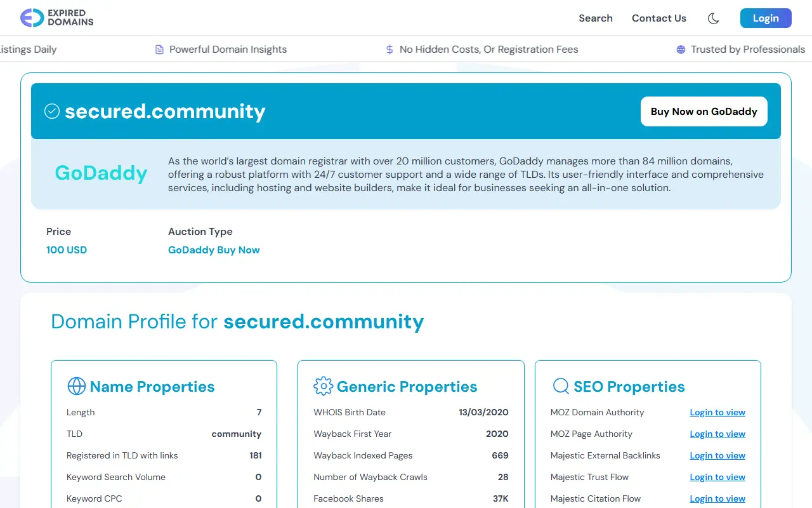Viewport: 812px width, 508px height.
Task: Click the Registered in TLD with links value 181
Action: tap(256, 456)
